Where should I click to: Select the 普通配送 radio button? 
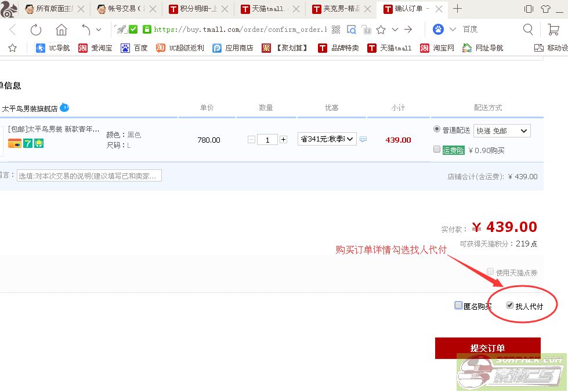(437, 129)
